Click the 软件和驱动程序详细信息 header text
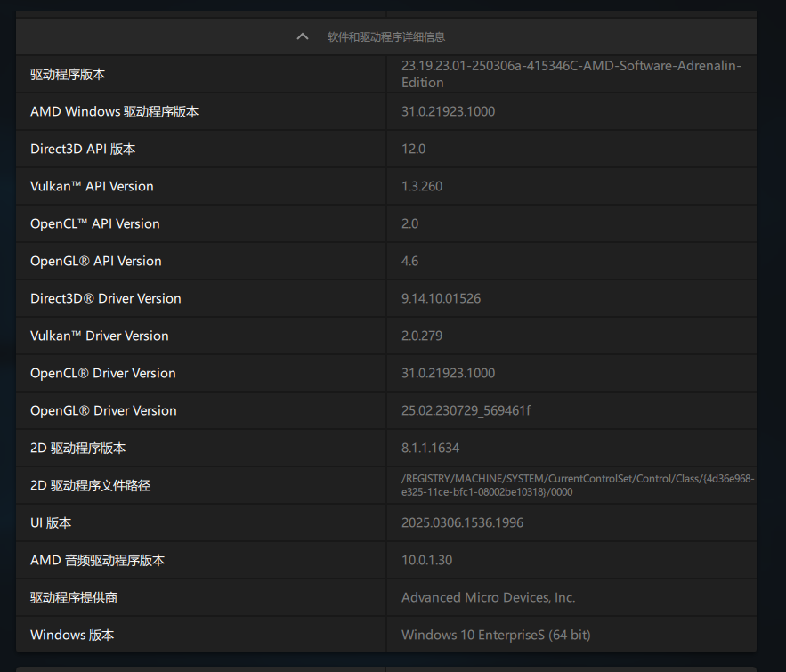Viewport: 786px width, 672px height. pos(386,37)
